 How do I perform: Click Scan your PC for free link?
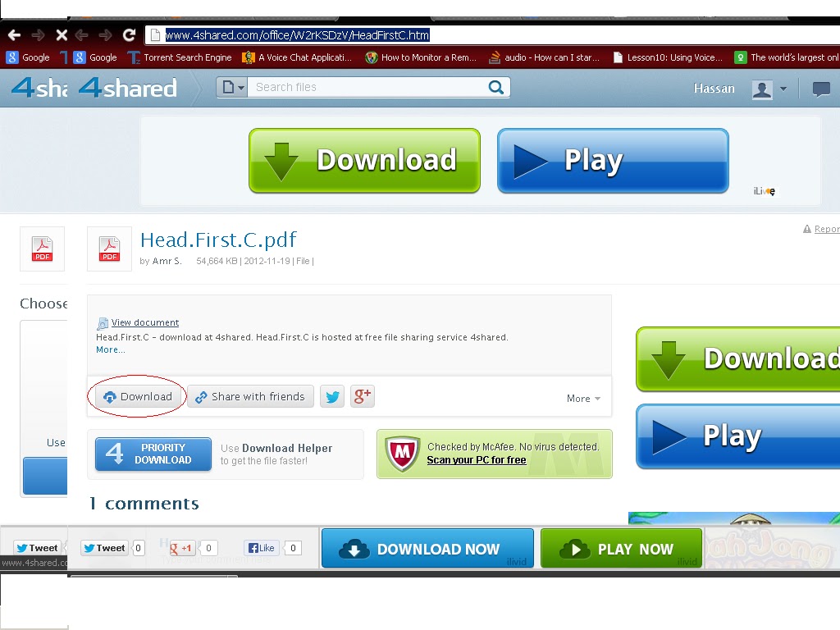tap(477, 460)
